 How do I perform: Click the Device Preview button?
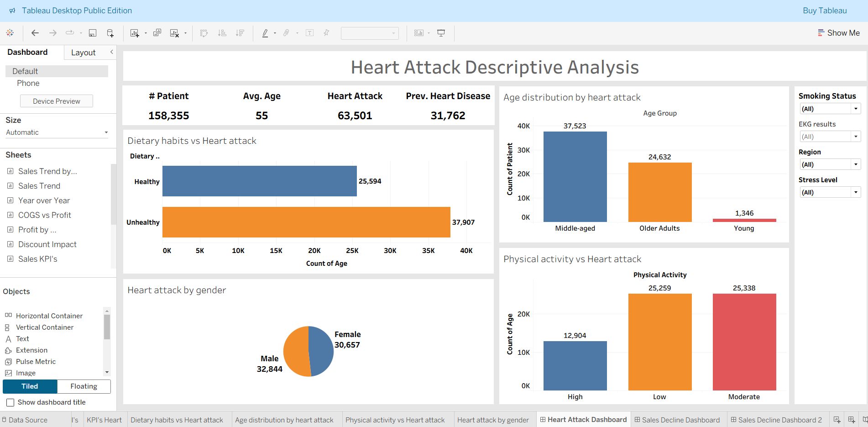57,101
